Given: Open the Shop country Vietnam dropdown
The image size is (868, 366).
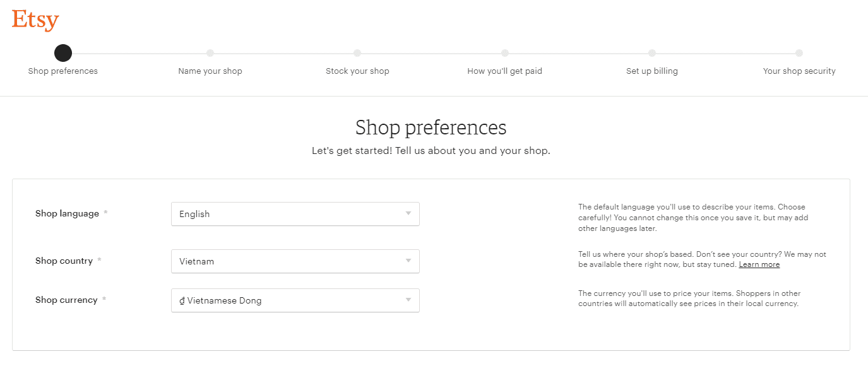Looking at the screenshot, I should (295, 261).
